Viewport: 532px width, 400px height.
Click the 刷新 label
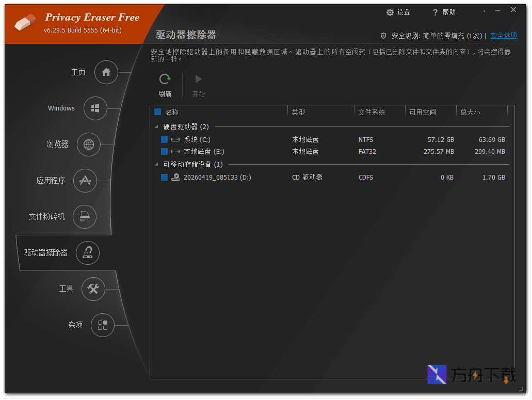(x=165, y=94)
